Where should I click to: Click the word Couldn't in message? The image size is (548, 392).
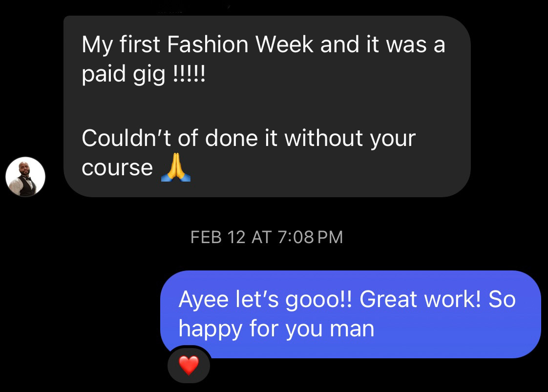(126, 138)
